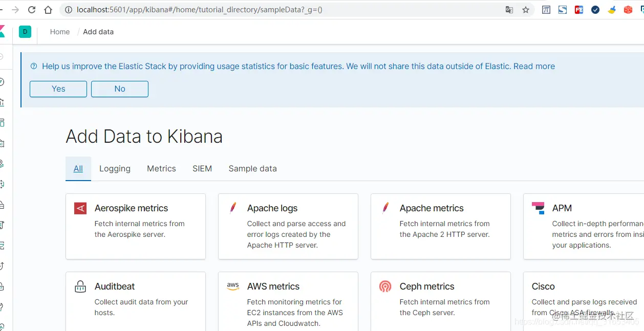Follow the Read more link in the banner
Image resolution: width=644 pixels, height=331 pixels.
(x=534, y=66)
